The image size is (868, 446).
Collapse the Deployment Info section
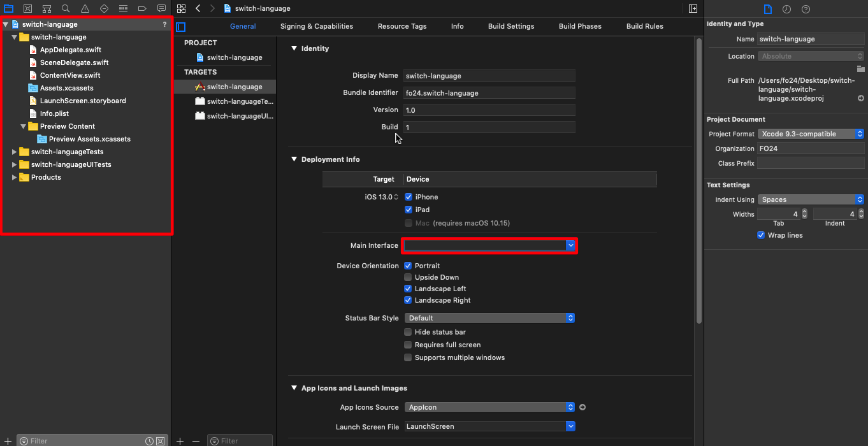pyautogui.click(x=294, y=159)
